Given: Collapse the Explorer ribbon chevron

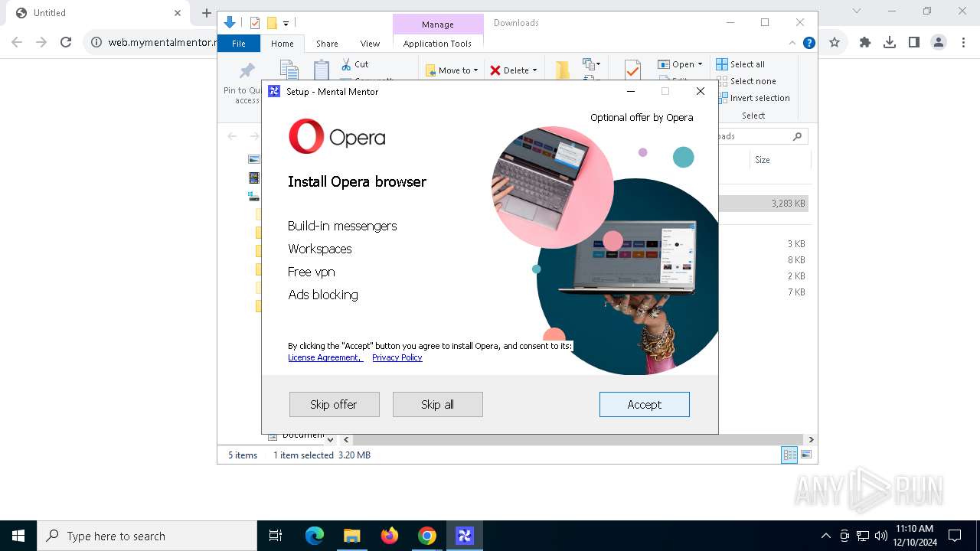Looking at the screenshot, I should point(792,43).
